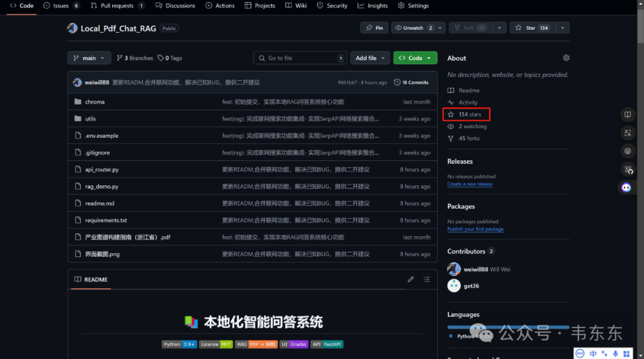The height and width of the screenshot is (359, 644).
Task: View the 45 forks link
Action: click(463, 138)
